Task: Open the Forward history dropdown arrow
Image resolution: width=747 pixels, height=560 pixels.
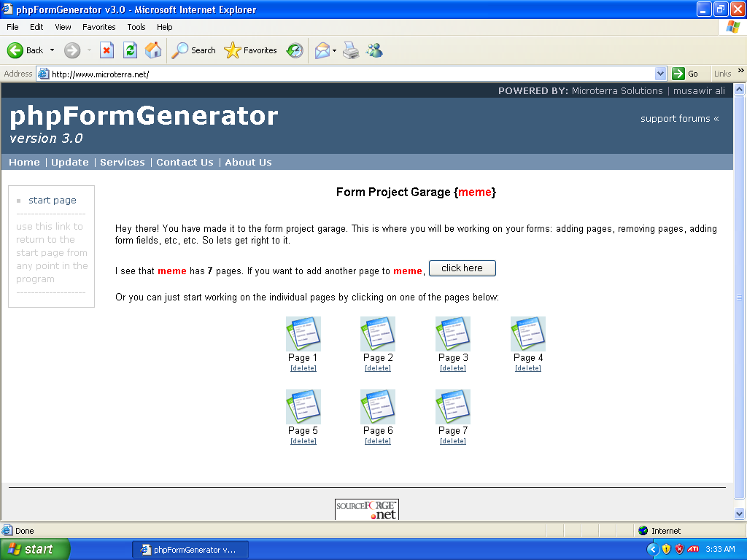Action: click(89, 50)
